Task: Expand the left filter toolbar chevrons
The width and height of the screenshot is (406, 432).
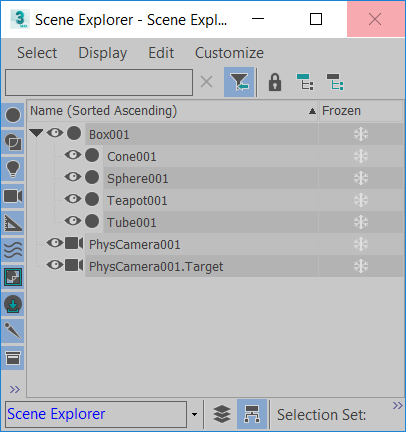Action: click(x=15, y=389)
